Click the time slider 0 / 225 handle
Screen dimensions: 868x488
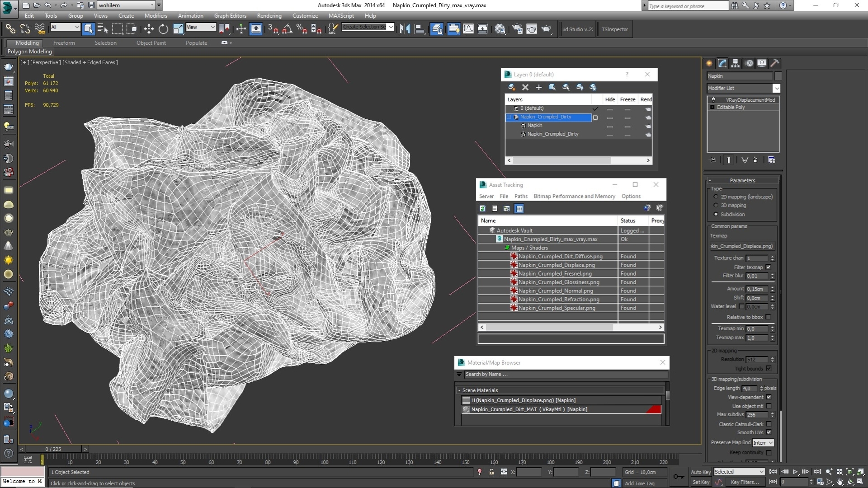click(x=53, y=449)
